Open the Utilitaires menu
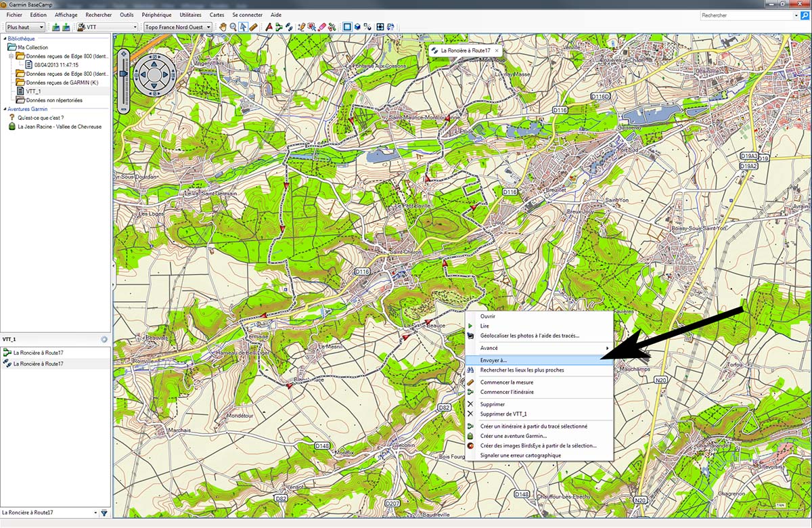The width and height of the screenshot is (812, 528). (191, 15)
